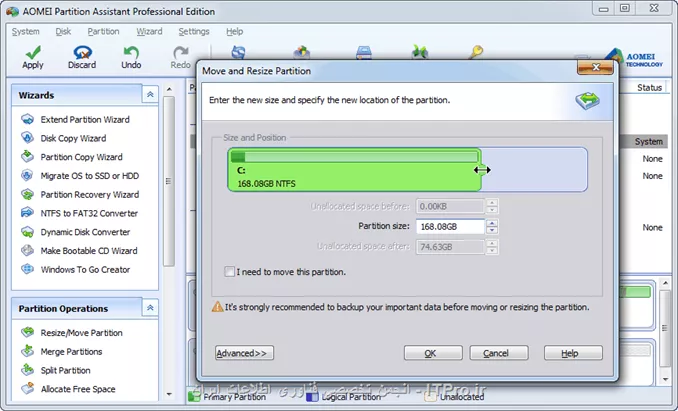Image resolution: width=678 pixels, height=411 pixels.
Task: Click the Status column header
Action: 649,87
